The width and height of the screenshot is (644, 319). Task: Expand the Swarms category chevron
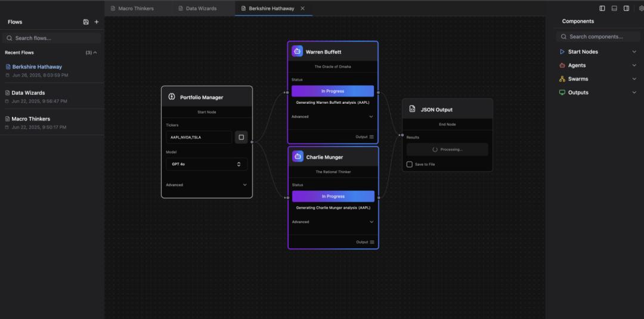(x=634, y=79)
